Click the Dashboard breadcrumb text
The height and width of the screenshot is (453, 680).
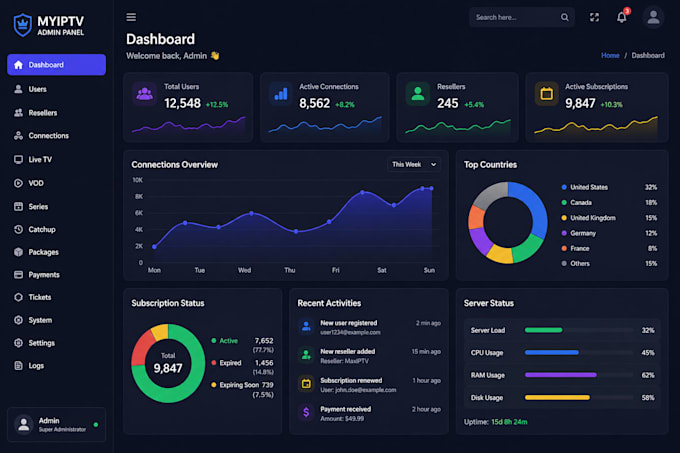[x=648, y=55]
